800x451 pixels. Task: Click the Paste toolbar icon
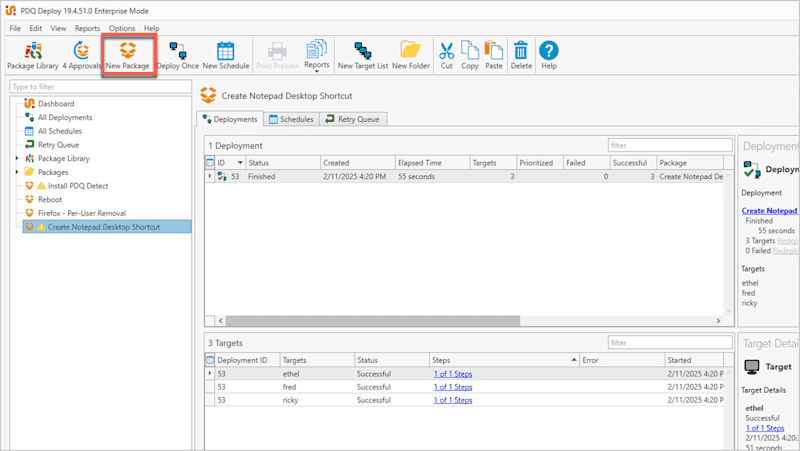click(494, 56)
